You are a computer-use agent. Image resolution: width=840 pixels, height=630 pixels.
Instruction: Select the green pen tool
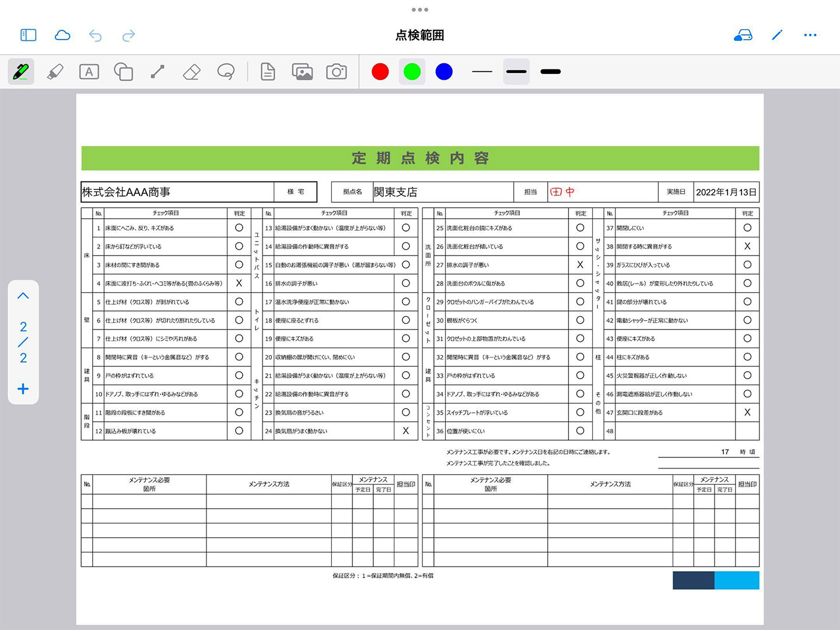21,72
